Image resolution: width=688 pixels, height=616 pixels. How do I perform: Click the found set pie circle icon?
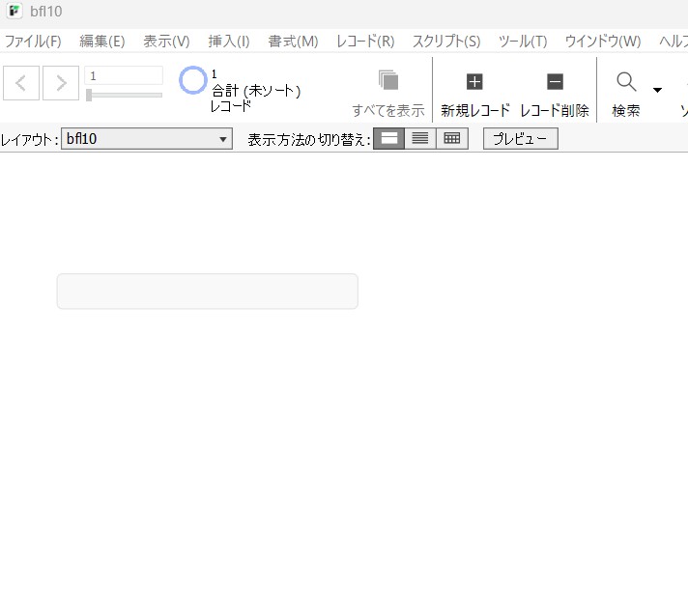pos(192,80)
